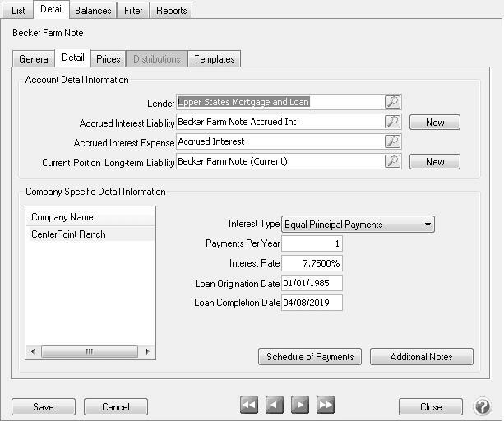Open the Templates sub-tab

tap(214, 59)
